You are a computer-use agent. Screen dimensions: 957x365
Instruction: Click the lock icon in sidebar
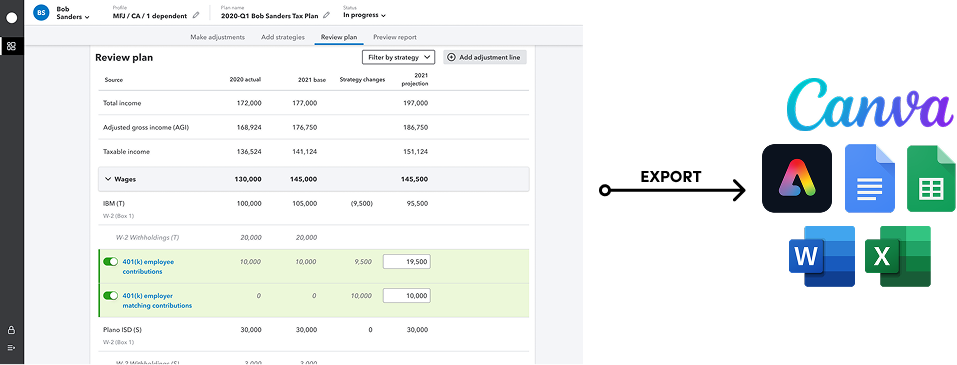(x=11, y=330)
